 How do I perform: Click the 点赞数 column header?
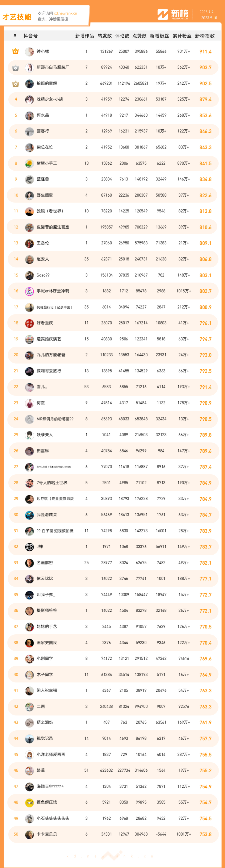(x=139, y=36)
